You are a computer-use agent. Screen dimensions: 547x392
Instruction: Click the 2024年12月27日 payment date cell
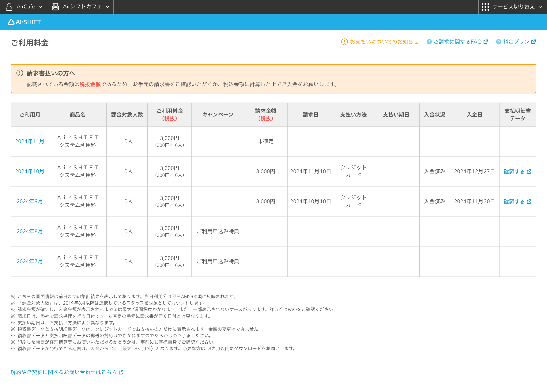coord(474,171)
